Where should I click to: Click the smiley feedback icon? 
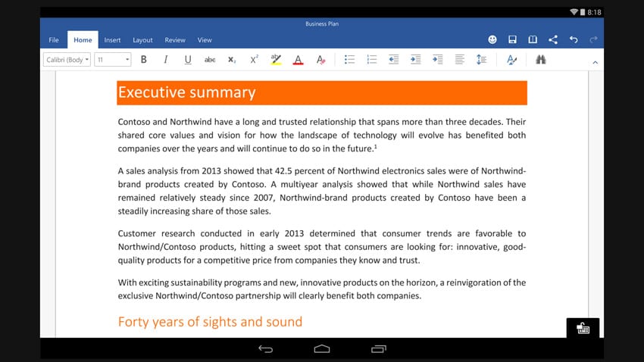492,39
